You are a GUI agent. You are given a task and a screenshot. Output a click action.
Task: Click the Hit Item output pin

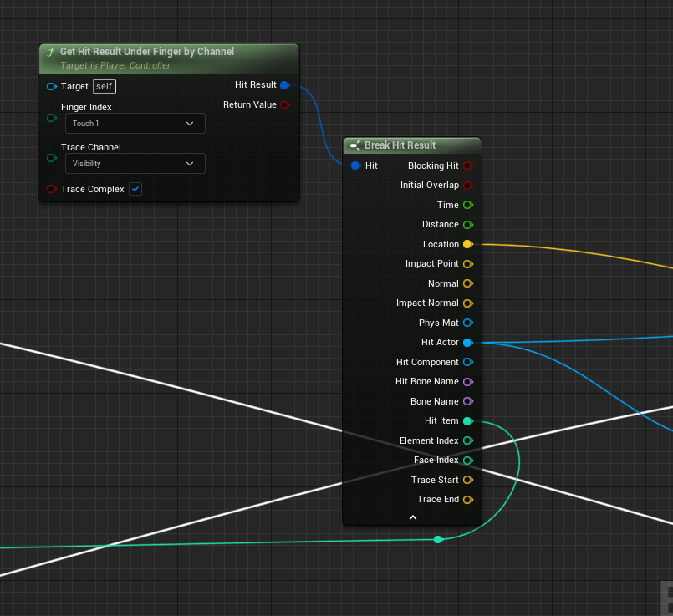467,421
